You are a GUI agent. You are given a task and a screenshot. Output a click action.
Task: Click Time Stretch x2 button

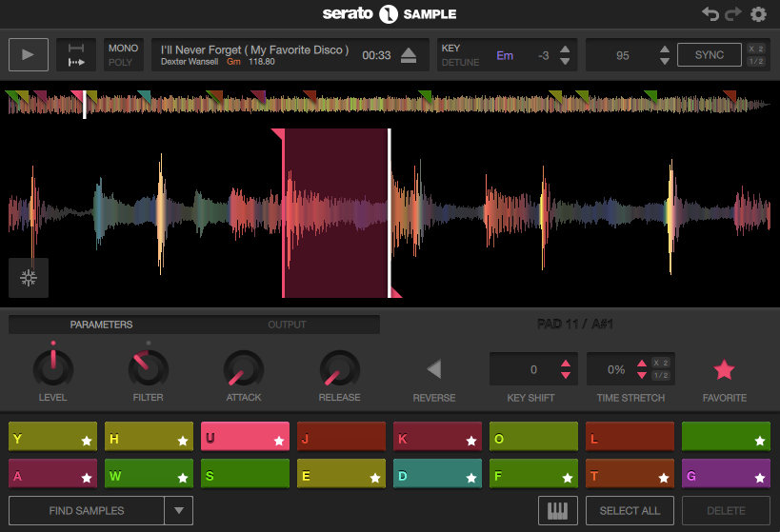click(x=661, y=363)
